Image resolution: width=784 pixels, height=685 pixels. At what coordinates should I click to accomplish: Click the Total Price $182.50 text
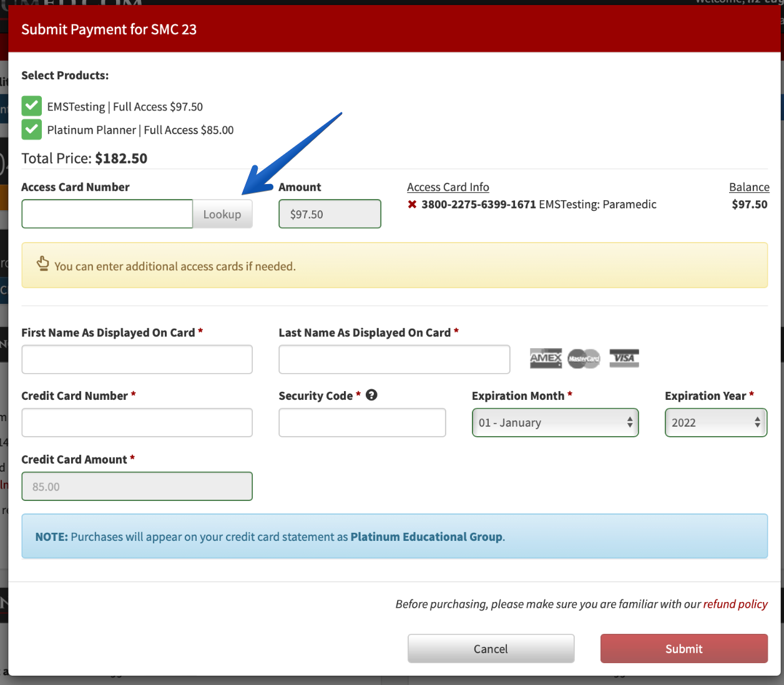click(x=84, y=158)
